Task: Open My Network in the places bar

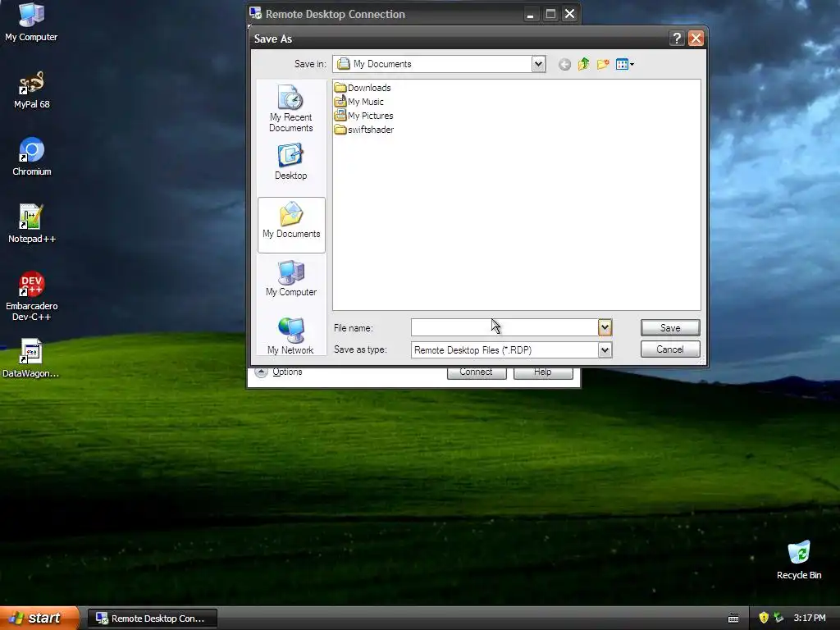Action: [291, 336]
